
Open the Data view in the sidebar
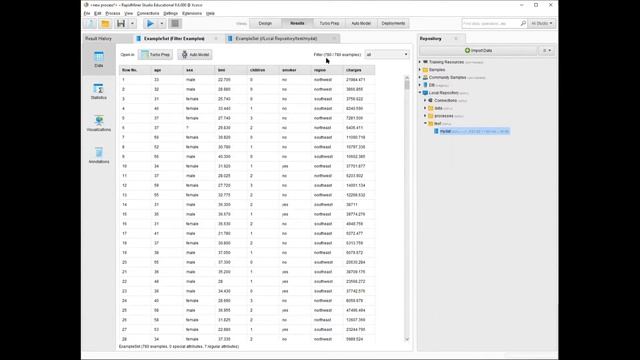point(99,59)
